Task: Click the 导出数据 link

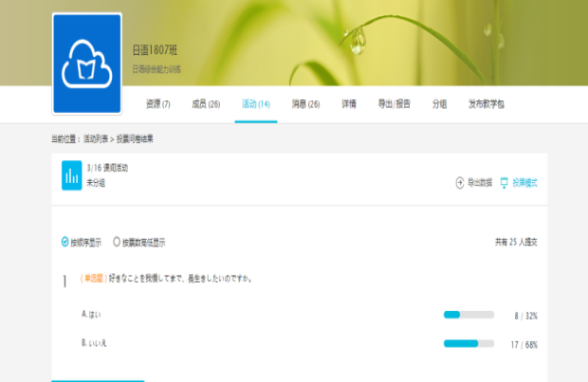Action: [480, 182]
